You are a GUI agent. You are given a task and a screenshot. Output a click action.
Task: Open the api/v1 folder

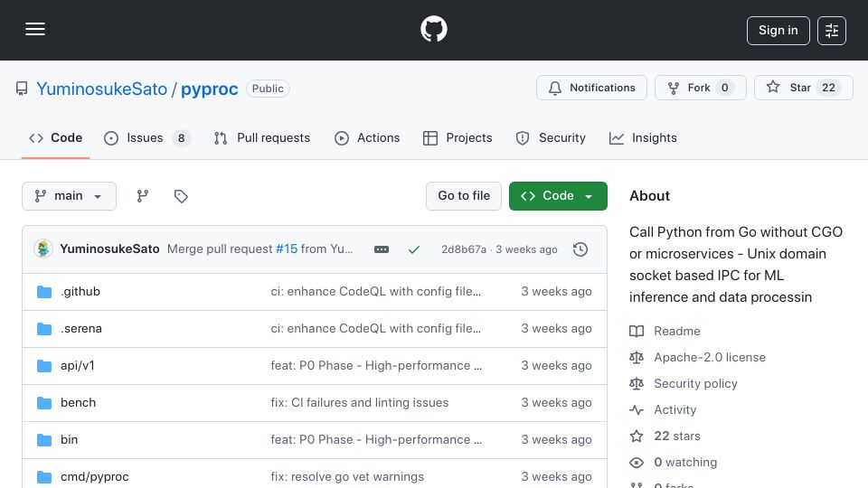click(78, 366)
